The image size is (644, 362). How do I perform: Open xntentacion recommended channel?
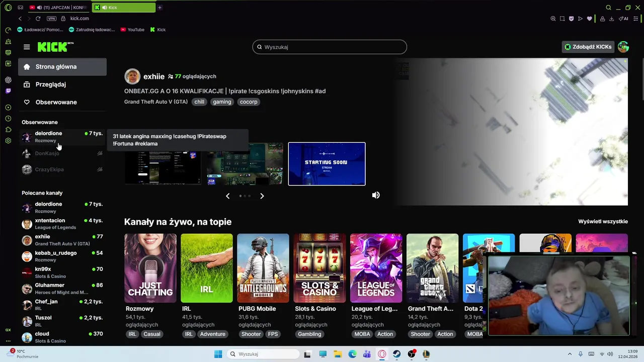62,224
